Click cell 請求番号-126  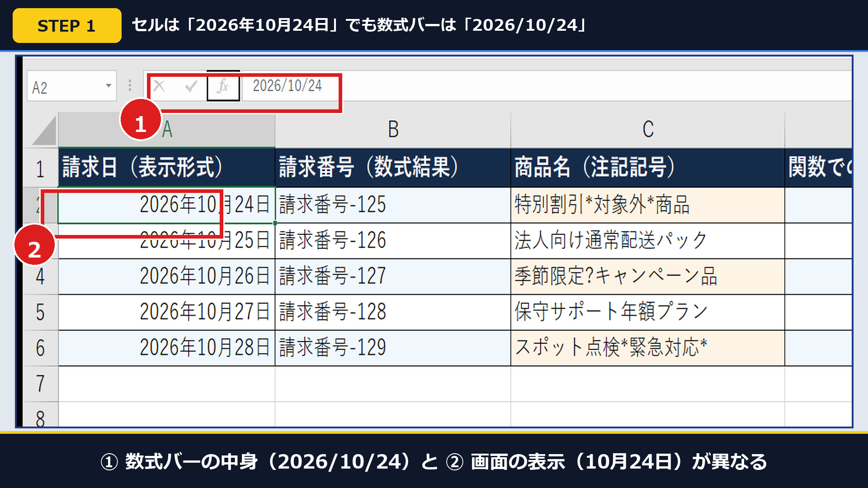(x=393, y=241)
